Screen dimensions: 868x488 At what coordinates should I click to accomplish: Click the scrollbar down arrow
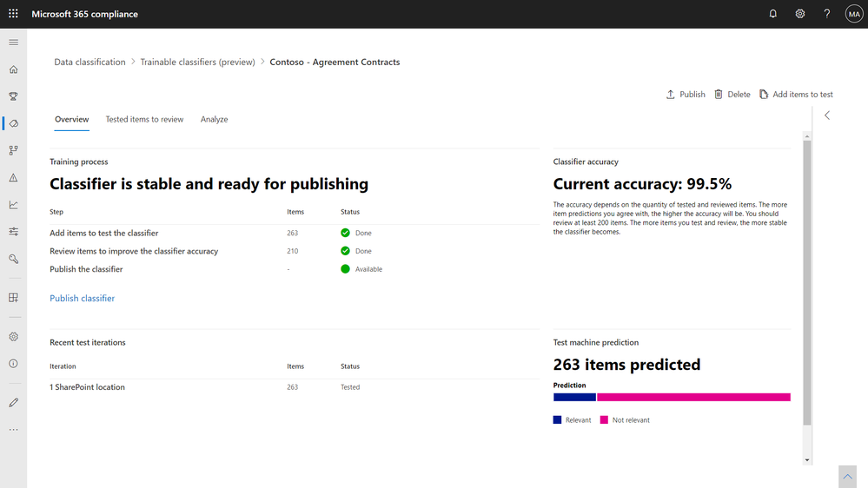coord(807,460)
